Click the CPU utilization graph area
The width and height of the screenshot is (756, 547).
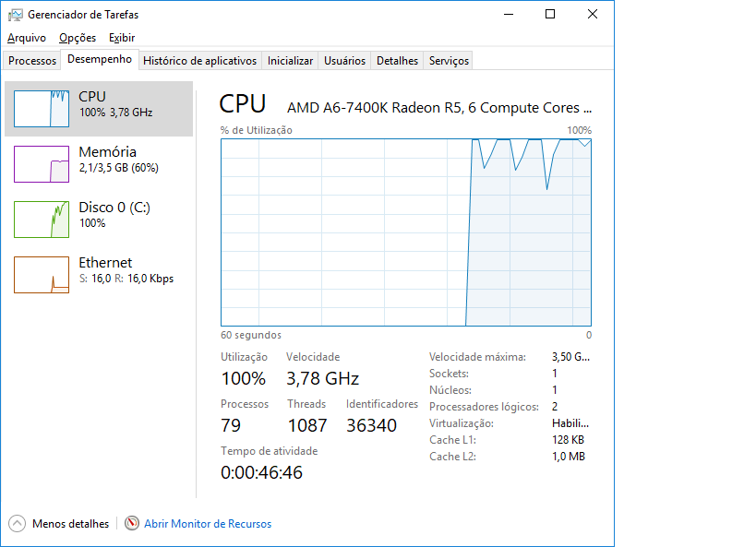406,232
